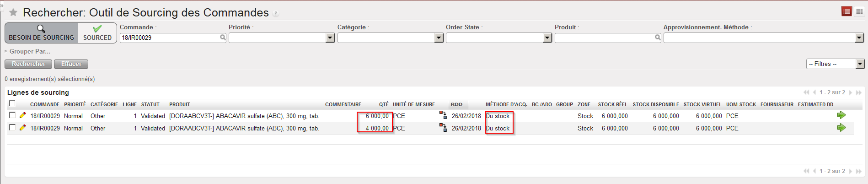Viewport: 868px width, 184px height.
Task: Go to last page, top pager
Action: pyautogui.click(x=859, y=92)
